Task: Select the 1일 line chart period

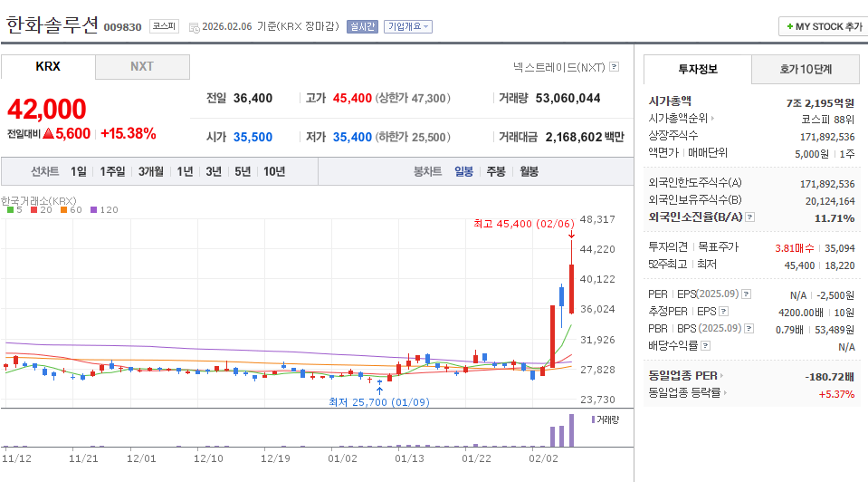Action: coord(79,172)
